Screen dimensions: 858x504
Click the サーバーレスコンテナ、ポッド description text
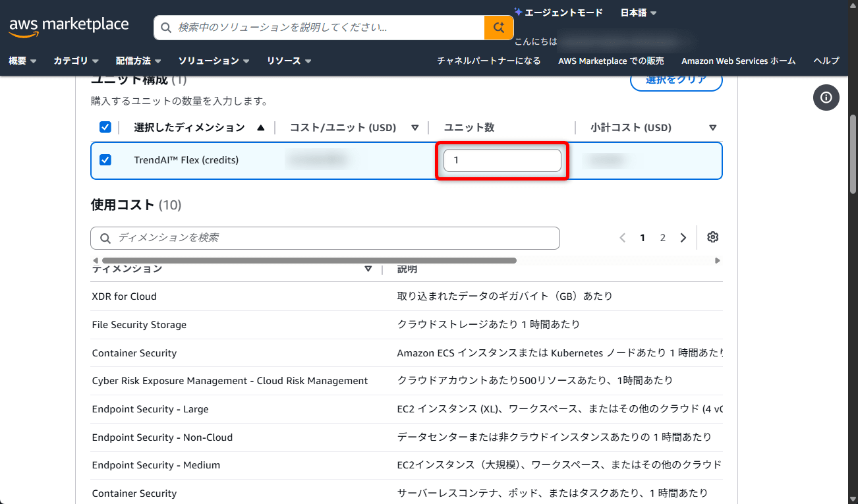(553, 493)
